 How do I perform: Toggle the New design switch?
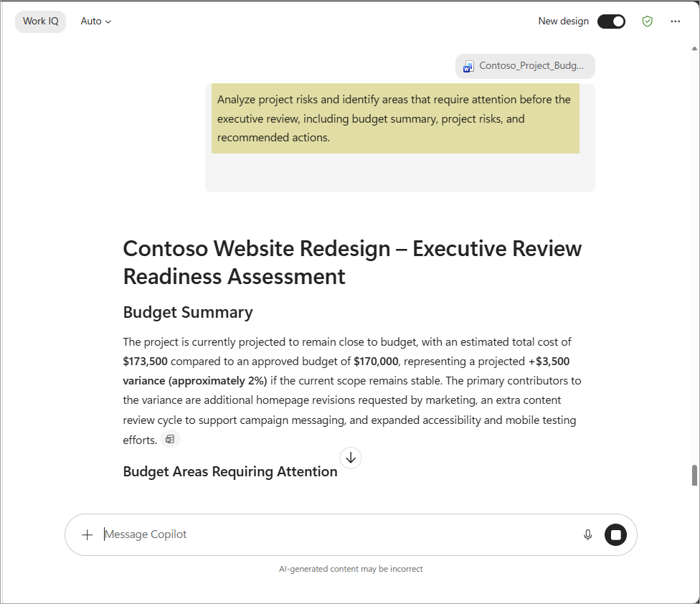611,22
